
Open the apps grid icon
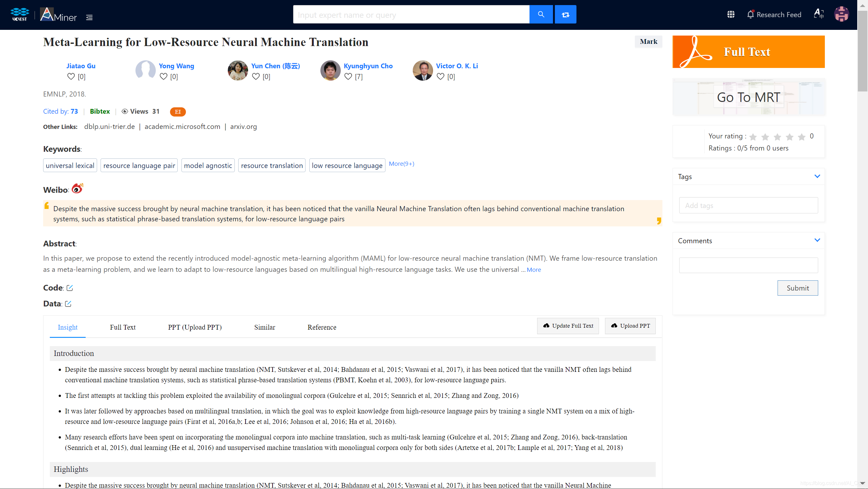(x=731, y=15)
